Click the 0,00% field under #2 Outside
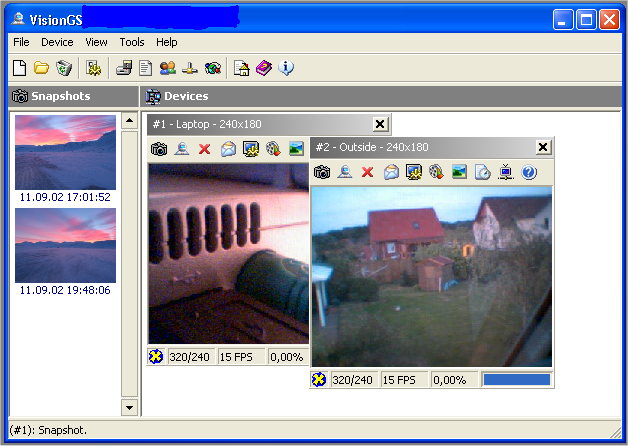628x446 pixels. [455, 380]
